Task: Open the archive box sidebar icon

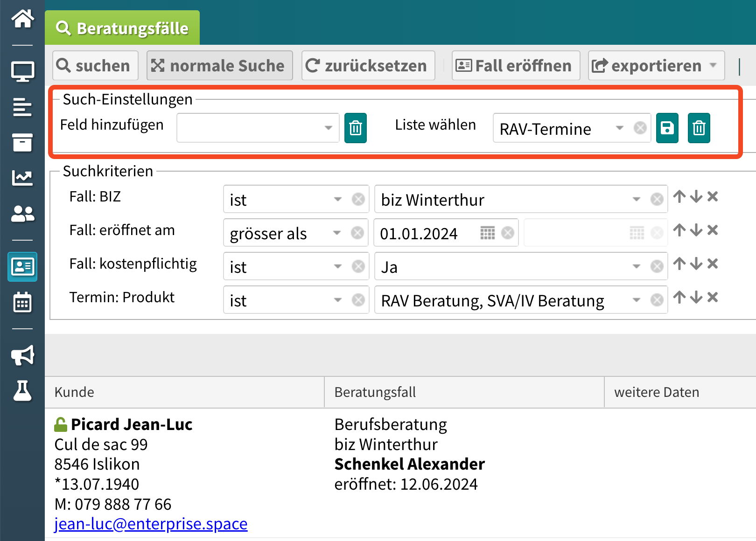Action: [x=22, y=143]
